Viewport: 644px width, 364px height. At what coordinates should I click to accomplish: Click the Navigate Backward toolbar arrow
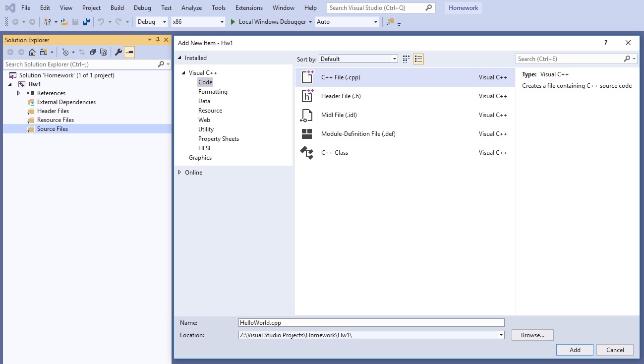point(15,22)
